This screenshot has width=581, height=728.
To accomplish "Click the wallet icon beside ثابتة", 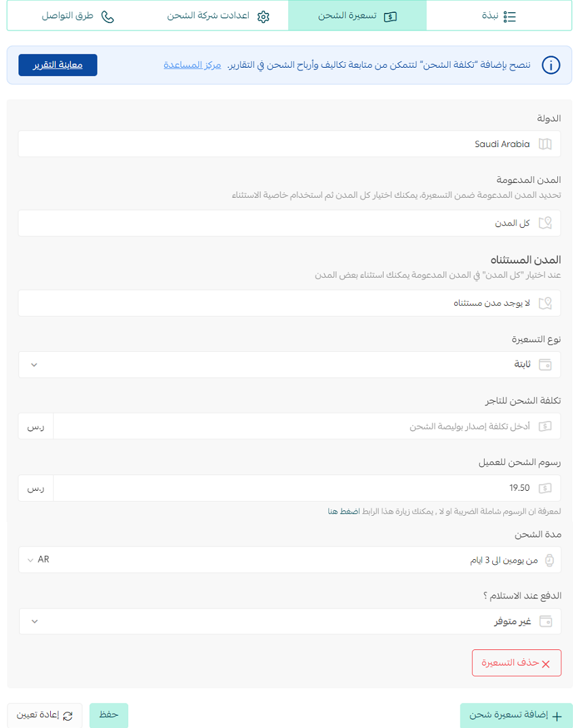I will point(545,365).
